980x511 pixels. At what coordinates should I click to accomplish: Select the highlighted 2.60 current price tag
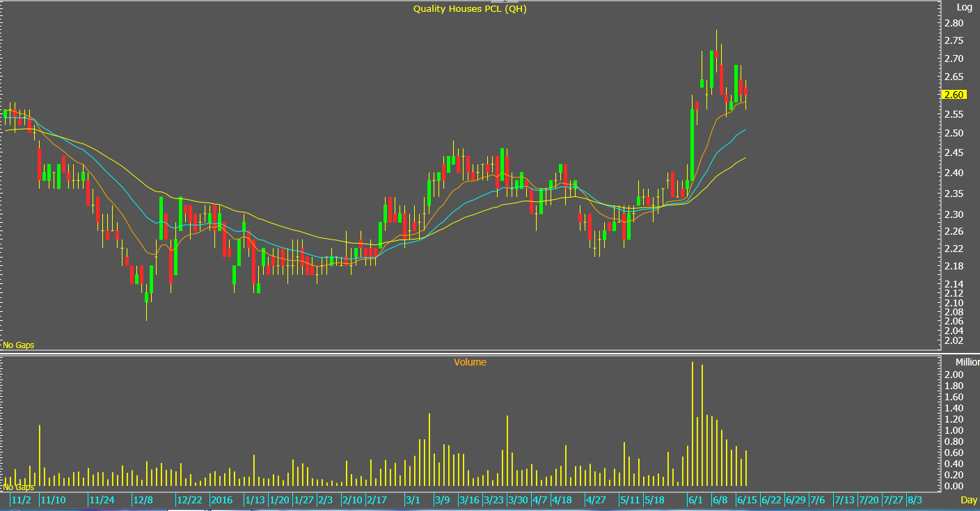(x=953, y=95)
